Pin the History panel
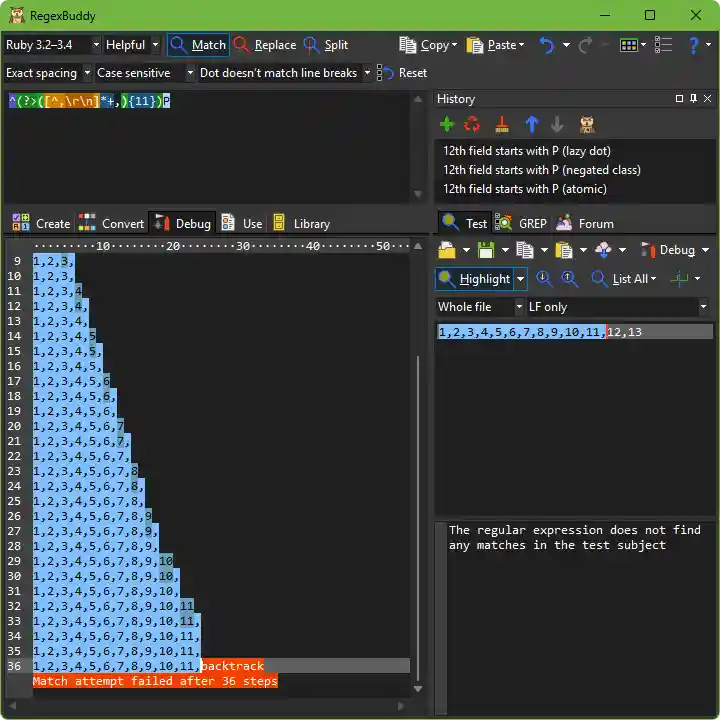The image size is (720, 720). [x=693, y=98]
